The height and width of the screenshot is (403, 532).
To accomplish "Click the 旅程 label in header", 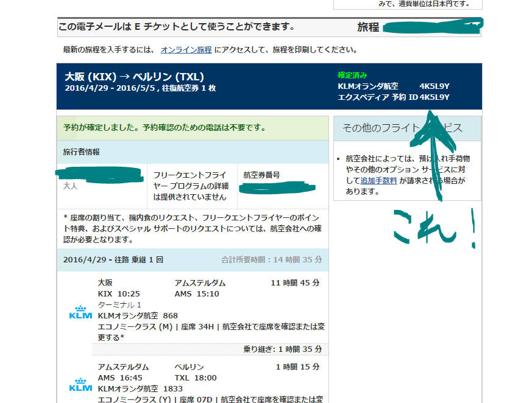I will click(x=368, y=27).
